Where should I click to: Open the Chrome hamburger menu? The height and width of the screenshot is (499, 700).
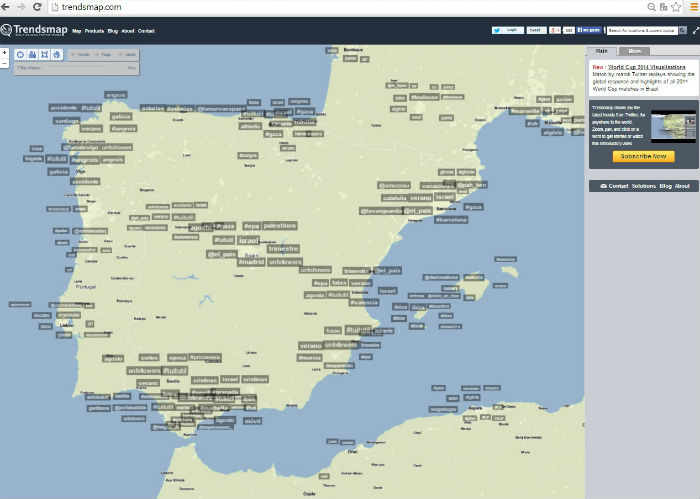[693, 6]
